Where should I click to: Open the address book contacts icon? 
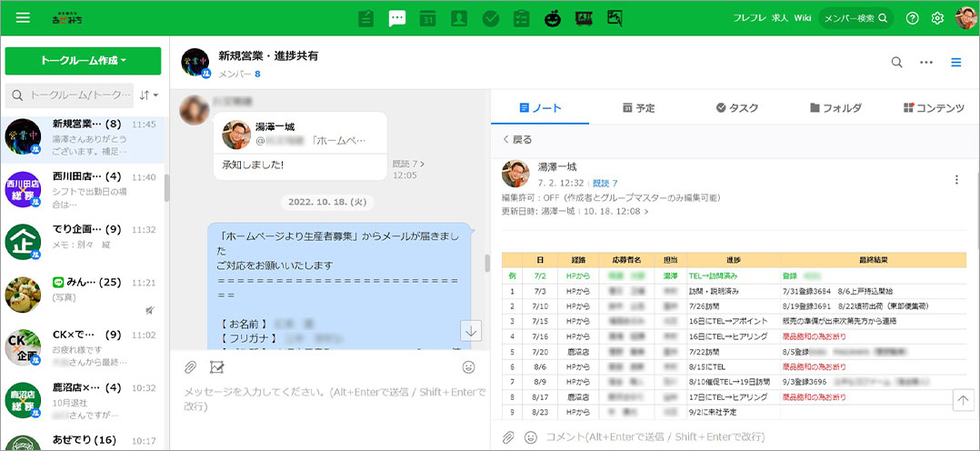point(459,18)
